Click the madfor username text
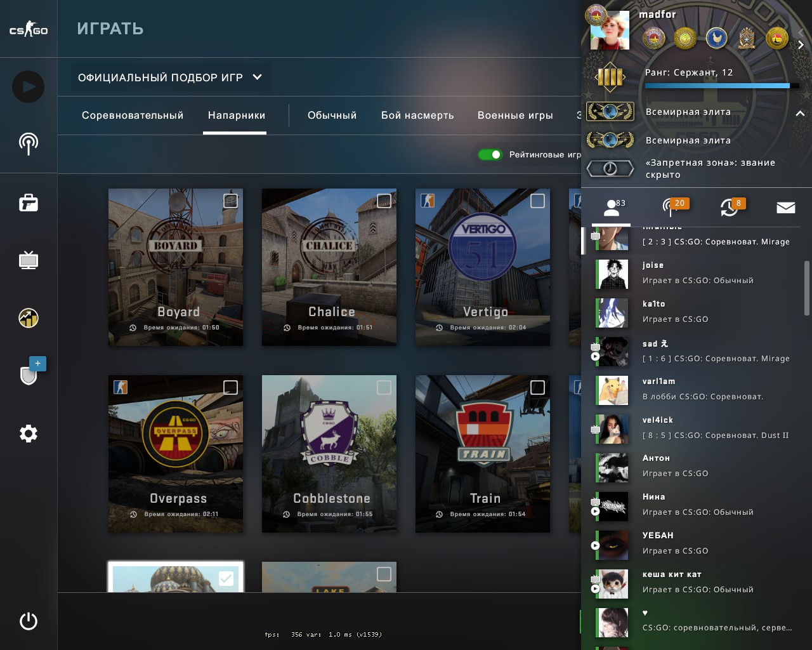This screenshot has width=812, height=650. [657, 15]
